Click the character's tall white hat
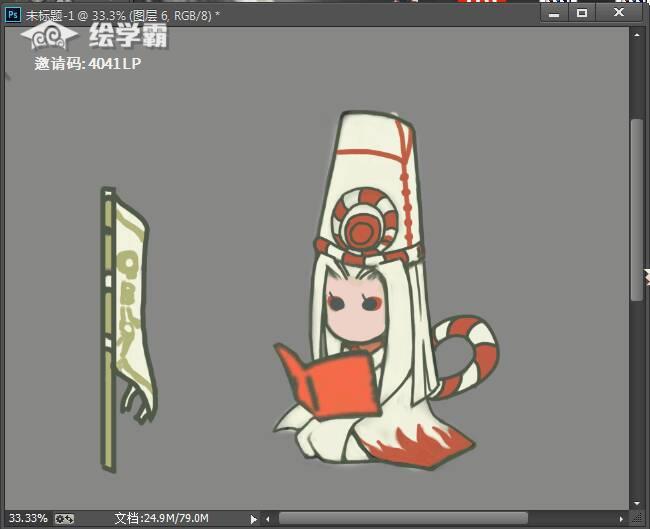650x529 pixels. coord(369,187)
